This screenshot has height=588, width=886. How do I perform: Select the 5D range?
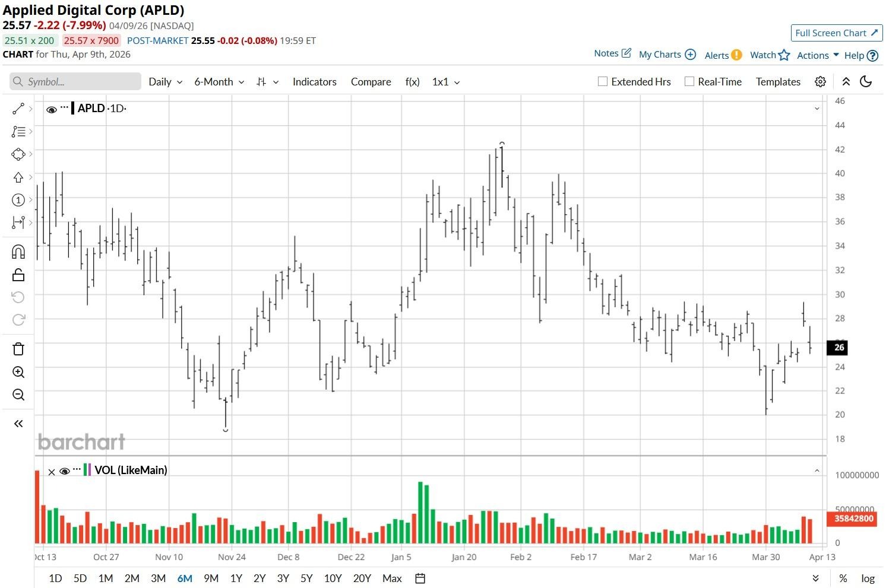[80, 579]
